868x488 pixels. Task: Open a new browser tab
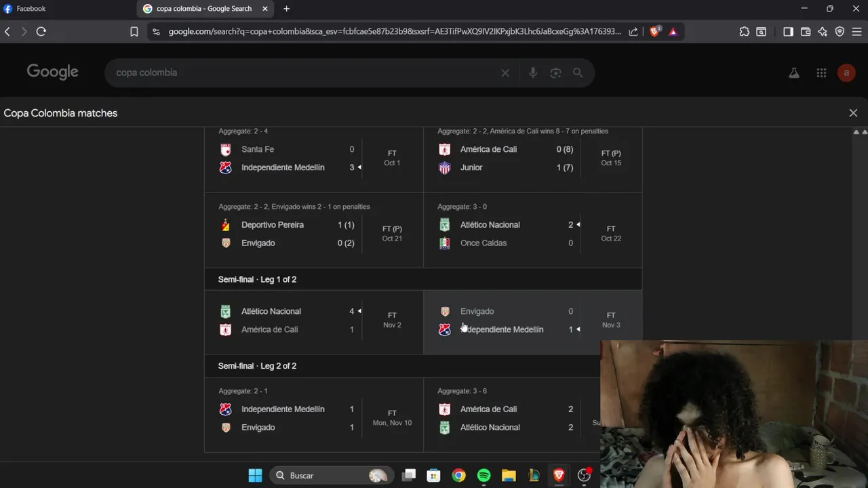[286, 9]
